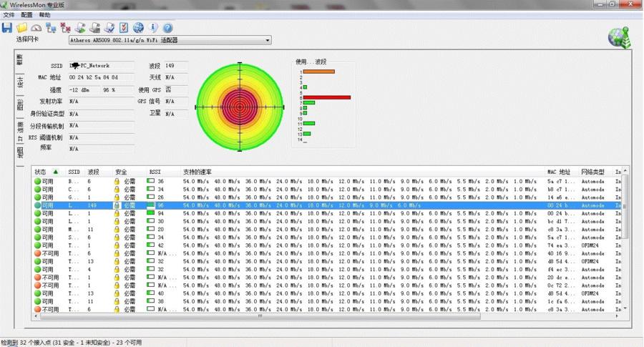Click the strength field showing -12 dBm
644x347 pixels.
[84, 89]
